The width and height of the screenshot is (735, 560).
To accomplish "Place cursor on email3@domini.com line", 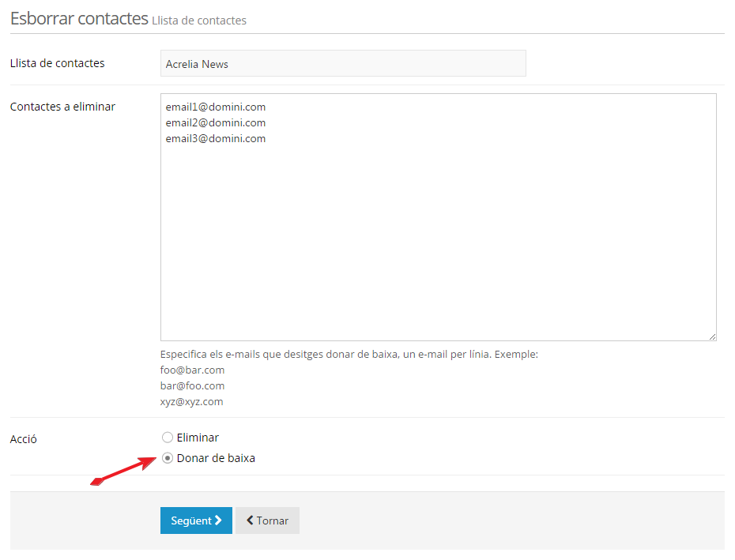I will (x=215, y=138).
